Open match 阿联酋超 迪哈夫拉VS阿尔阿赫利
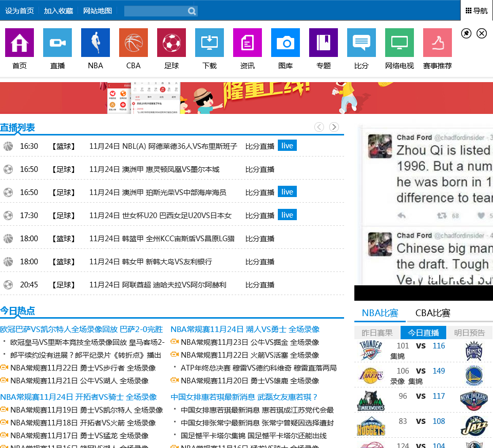This screenshot has width=493, height=448. (x=158, y=285)
